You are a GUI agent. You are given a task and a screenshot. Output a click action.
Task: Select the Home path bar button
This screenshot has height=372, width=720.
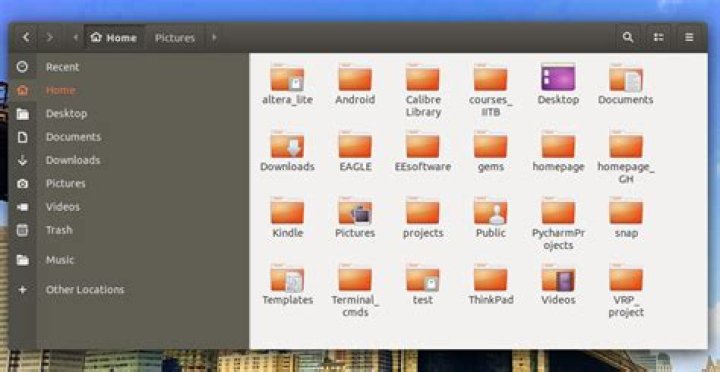(x=114, y=38)
